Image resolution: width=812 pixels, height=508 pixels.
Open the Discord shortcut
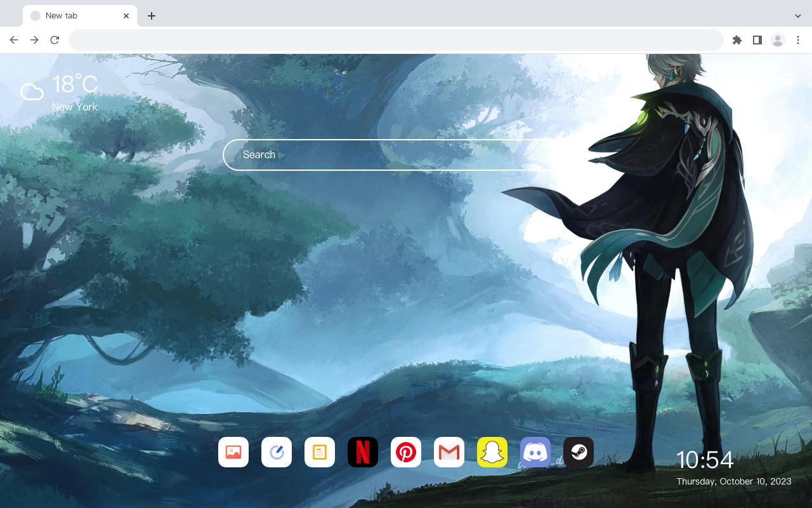click(535, 452)
